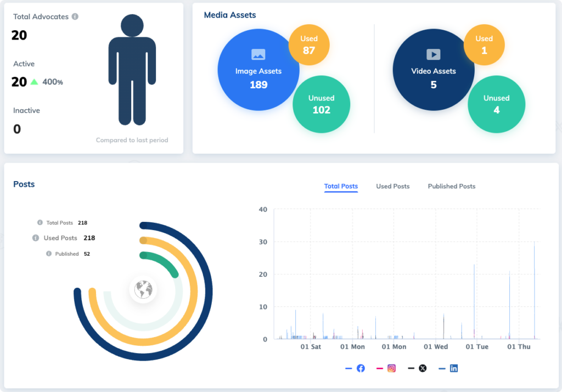The height and width of the screenshot is (392, 562).
Task: Select the X platform icon in the legend
Action: click(x=422, y=368)
